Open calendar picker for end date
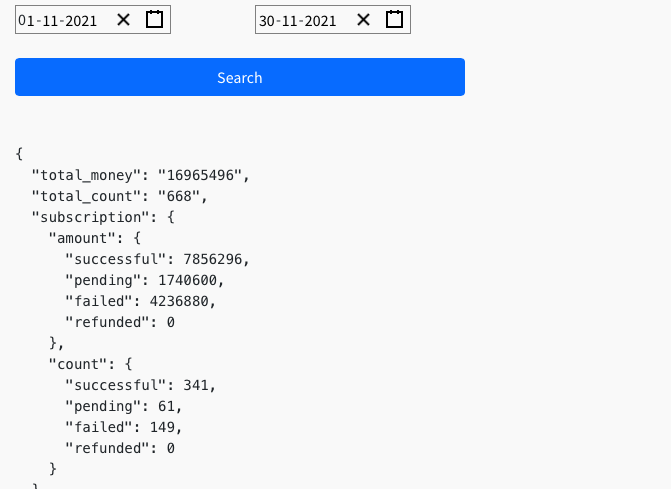 (394, 20)
